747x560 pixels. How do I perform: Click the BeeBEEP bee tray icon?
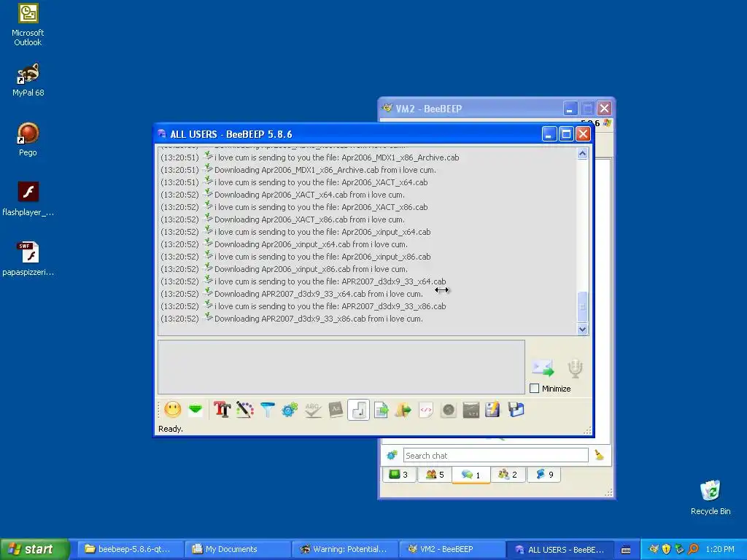click(x=654, y=549)
